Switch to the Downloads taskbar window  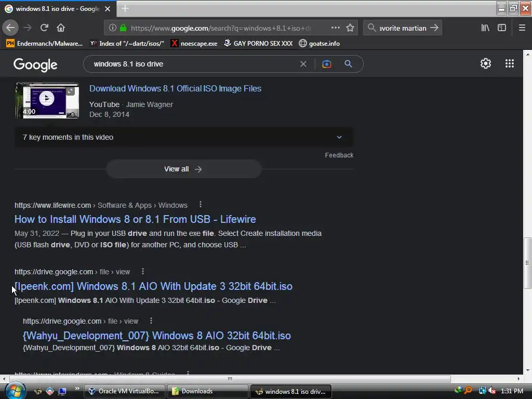point(207,391)
